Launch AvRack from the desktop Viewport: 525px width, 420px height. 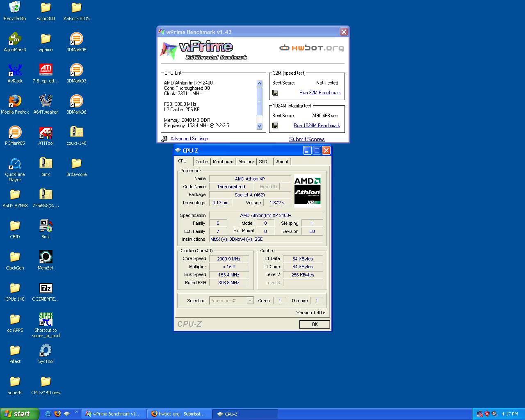click(15, 73)
